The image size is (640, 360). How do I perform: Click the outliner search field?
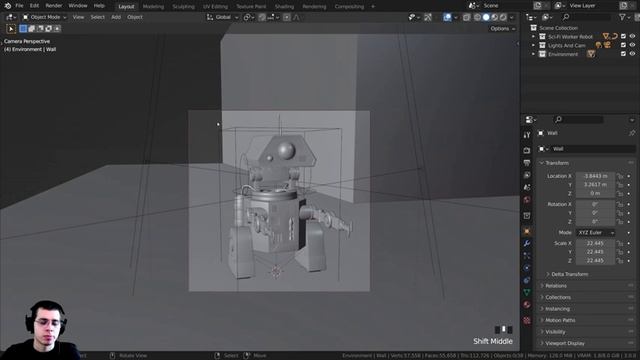(x=586, y=17)
